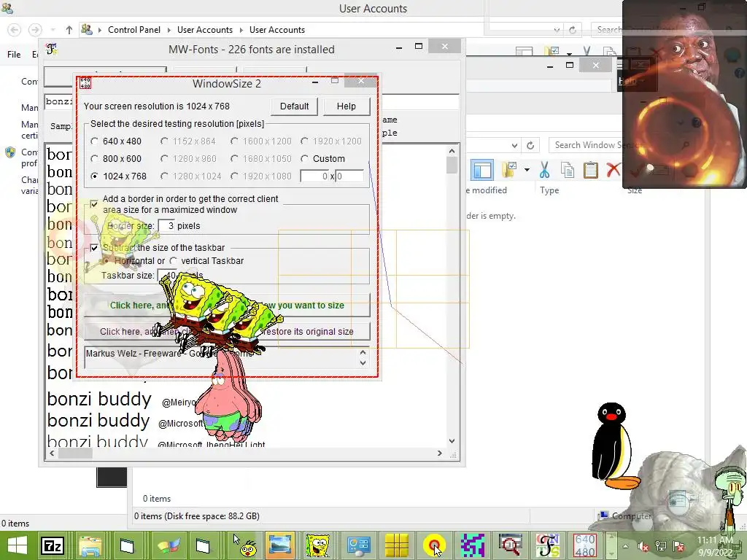This screenshot has width=747, height=560.
Task: Open 7-Zip from the taskbar
Action: tap(52, 545)
